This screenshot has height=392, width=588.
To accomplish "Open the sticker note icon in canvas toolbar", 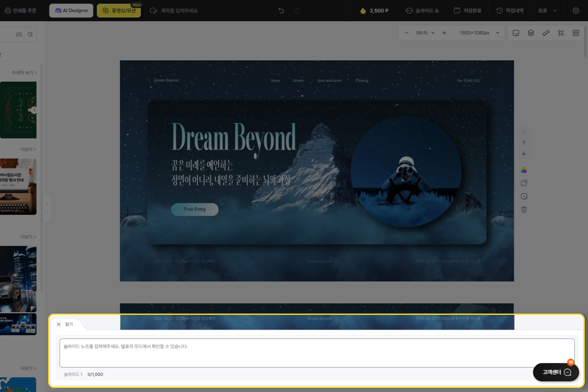I will [x=516, y=33].
